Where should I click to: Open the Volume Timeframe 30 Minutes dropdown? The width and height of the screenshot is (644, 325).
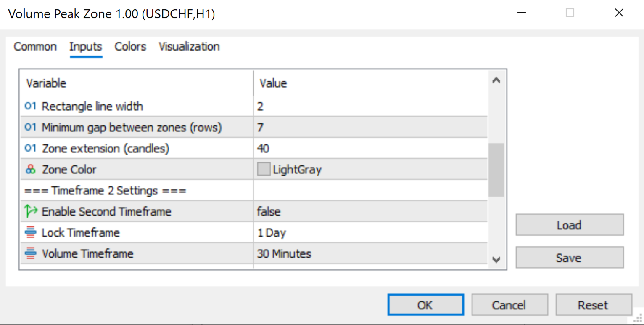(370, 253)
